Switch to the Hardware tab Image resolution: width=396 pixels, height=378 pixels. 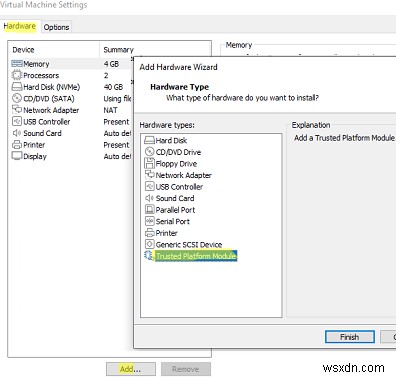pos(20,26)
